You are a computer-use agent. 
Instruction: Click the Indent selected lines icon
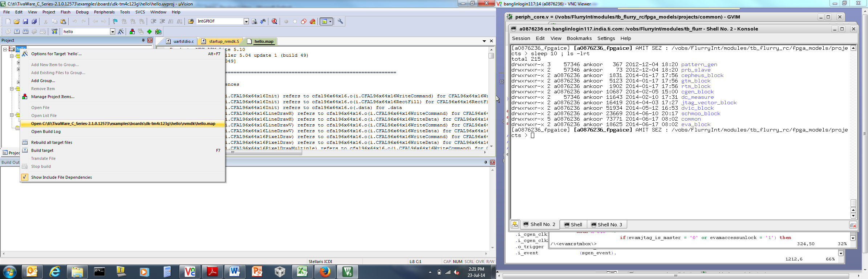click(153, 21)
